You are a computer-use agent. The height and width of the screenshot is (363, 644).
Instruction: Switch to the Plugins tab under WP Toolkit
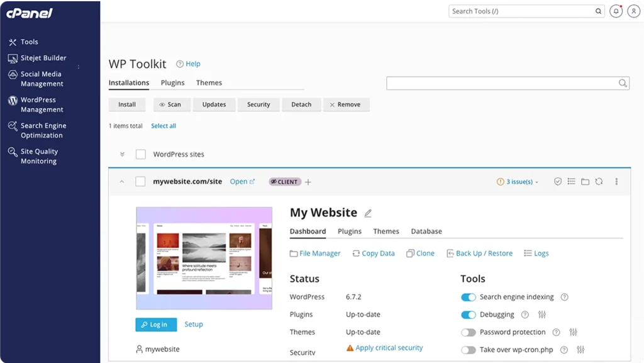coord(172,82)
